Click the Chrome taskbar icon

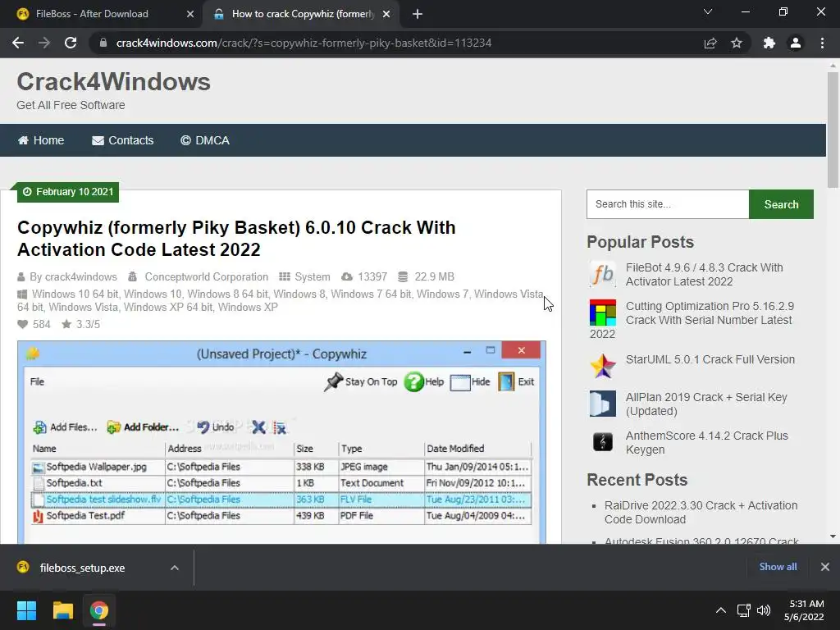(99, 610)
